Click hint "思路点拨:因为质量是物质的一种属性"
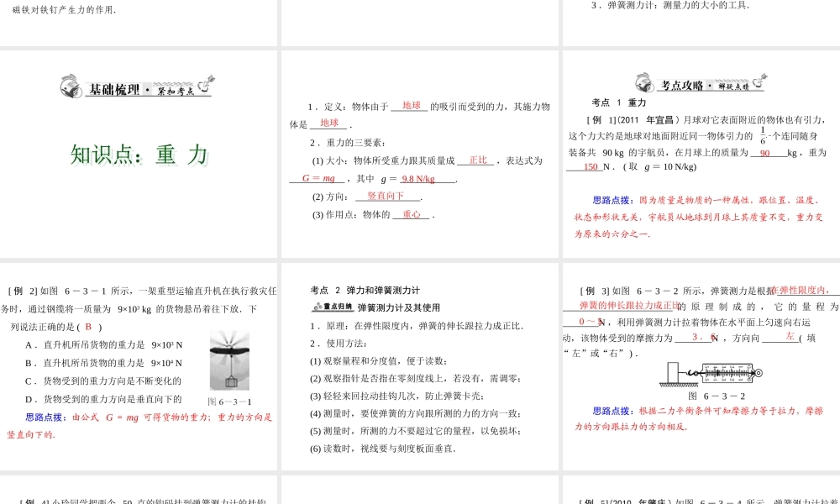The image size is (840, 504). click(x=706, y=200)
